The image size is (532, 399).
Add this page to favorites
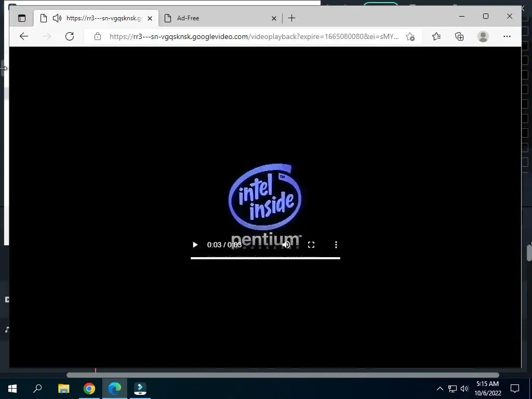410,37
